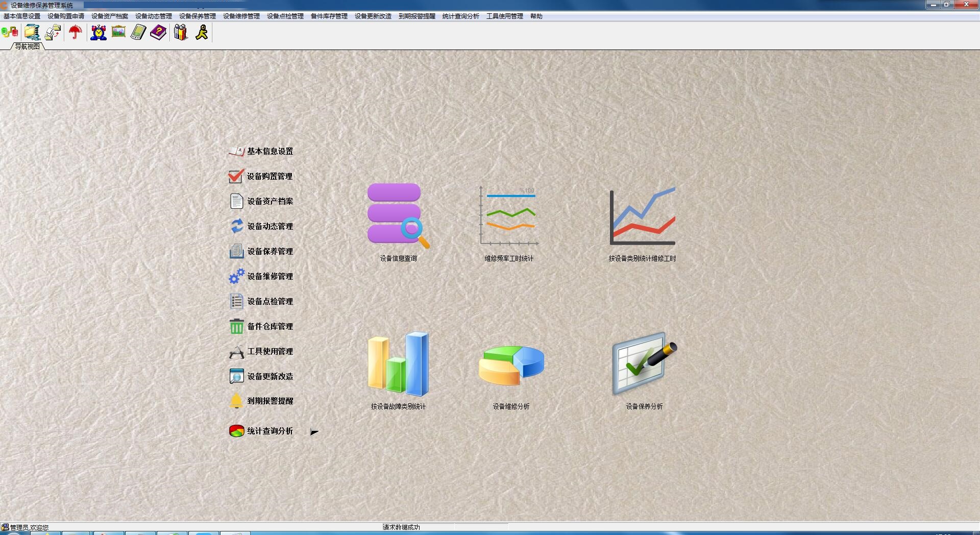Viewport: 980px width, 535px height.
Task: Open the 设备资产档案 menu in the menu bar
Action: coord(110,16)
